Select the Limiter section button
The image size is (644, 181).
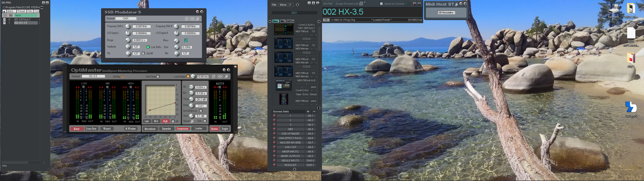click(199, 129)
